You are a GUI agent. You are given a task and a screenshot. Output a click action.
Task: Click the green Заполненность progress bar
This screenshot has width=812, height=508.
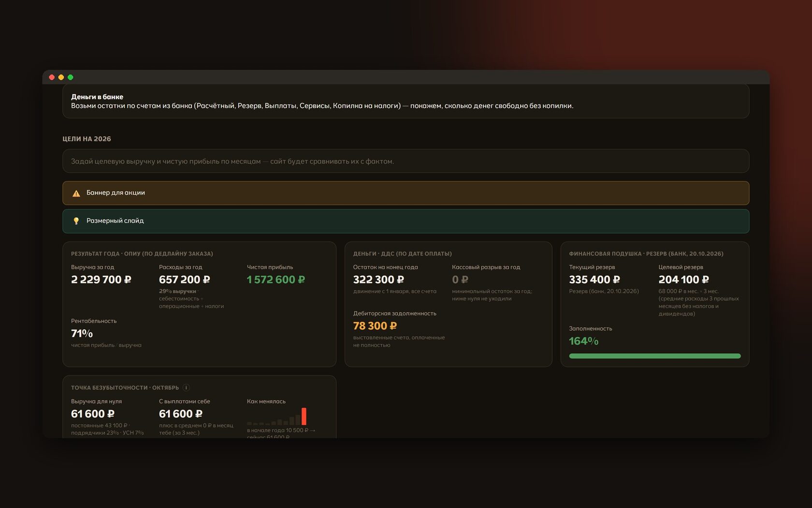click(654, 356)
